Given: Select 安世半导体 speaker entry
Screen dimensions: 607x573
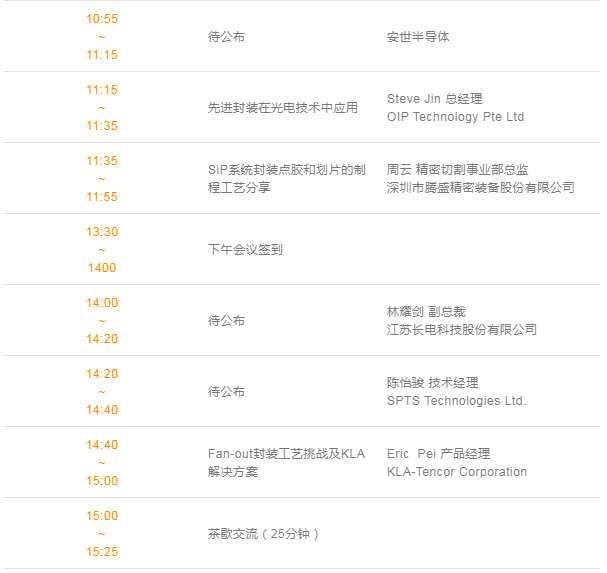Looking at the screenshot, I should (x=418, y=37).
